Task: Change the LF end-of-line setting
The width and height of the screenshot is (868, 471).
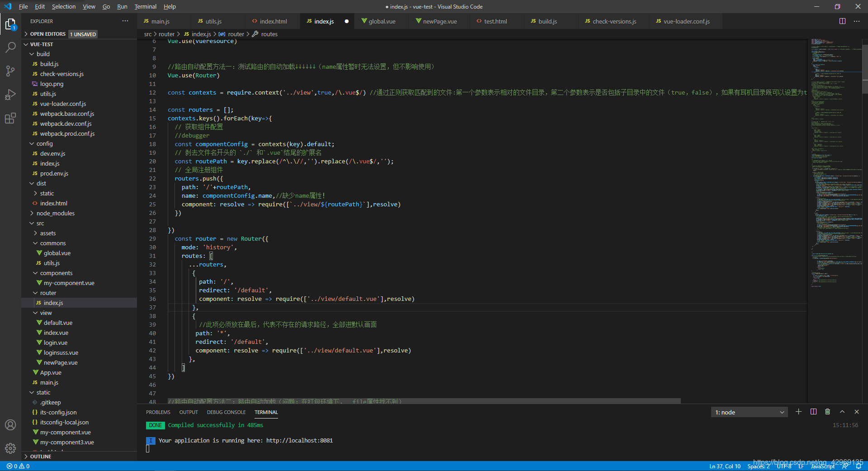Action: point(801,466)
